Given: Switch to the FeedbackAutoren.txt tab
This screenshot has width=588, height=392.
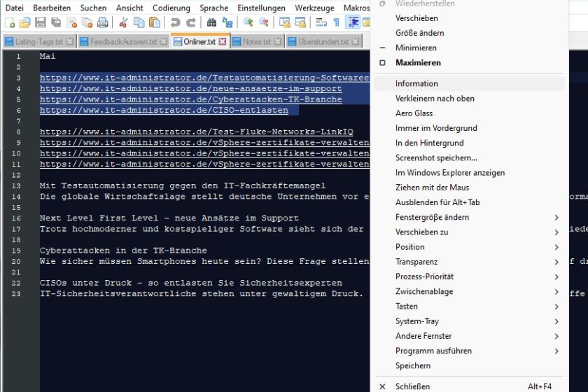Looking at the screenshot, I should click(123, 41).
